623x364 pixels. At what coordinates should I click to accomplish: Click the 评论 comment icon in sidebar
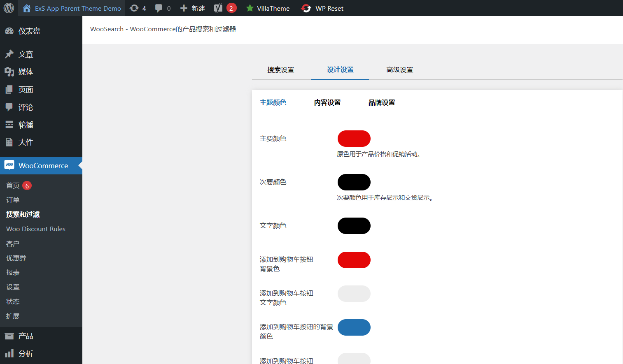9,107
